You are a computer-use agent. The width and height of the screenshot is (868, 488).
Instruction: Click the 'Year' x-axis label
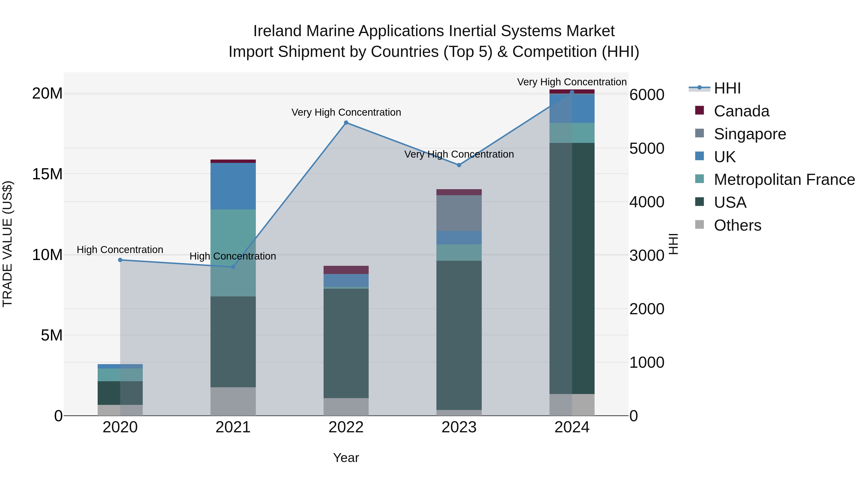coord(346,458)
